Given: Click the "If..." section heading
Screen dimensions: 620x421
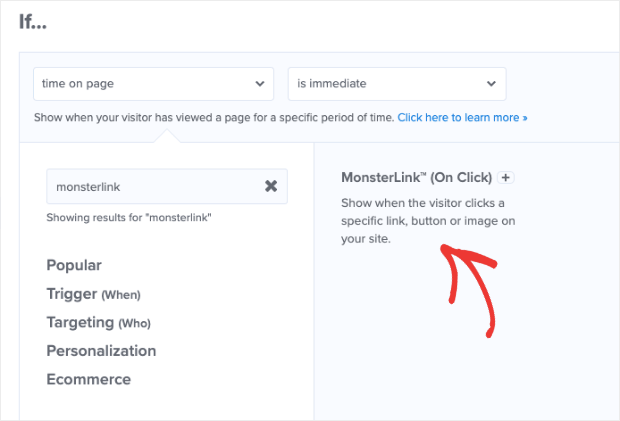Looking at the screenshot, I should (33, 22).
